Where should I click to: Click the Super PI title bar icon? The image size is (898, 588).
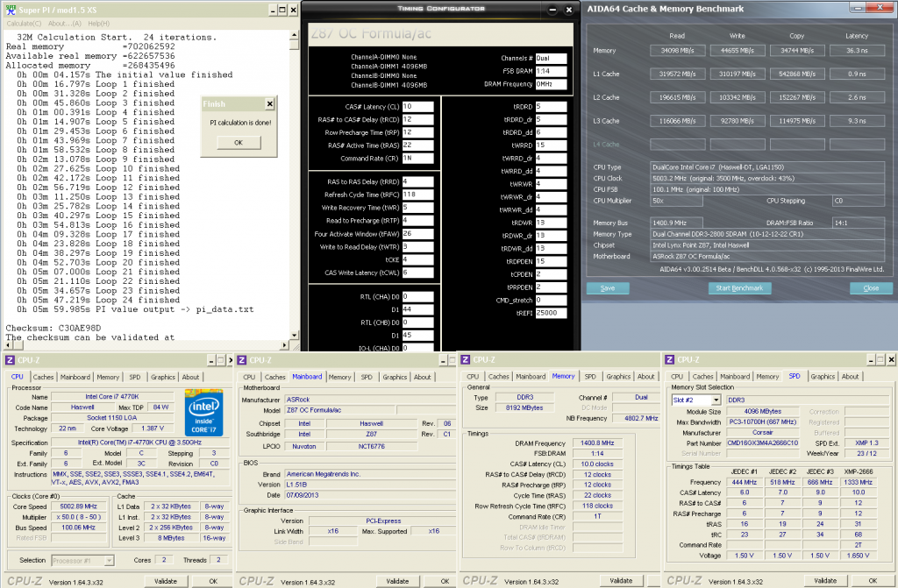point(11,10)
